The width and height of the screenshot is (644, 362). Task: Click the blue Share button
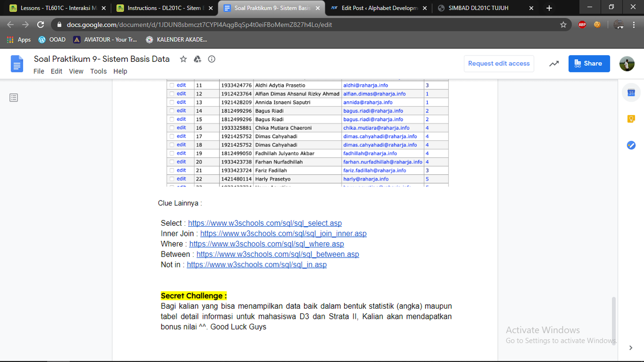589,63
